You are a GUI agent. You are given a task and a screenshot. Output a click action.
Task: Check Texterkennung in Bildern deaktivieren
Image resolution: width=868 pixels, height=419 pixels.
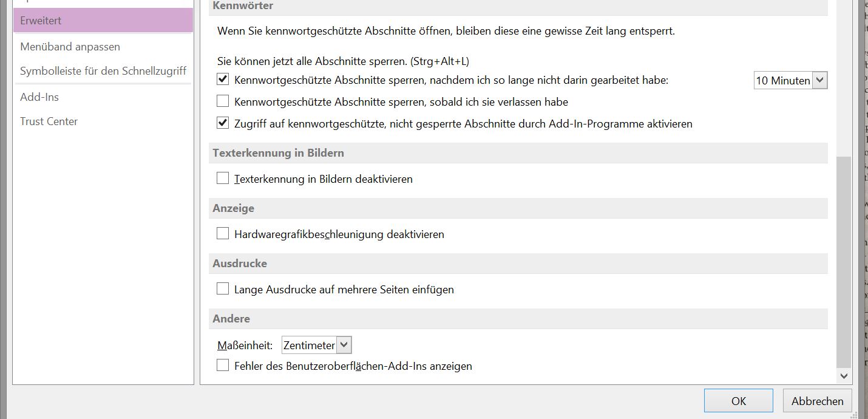[223, 179]
